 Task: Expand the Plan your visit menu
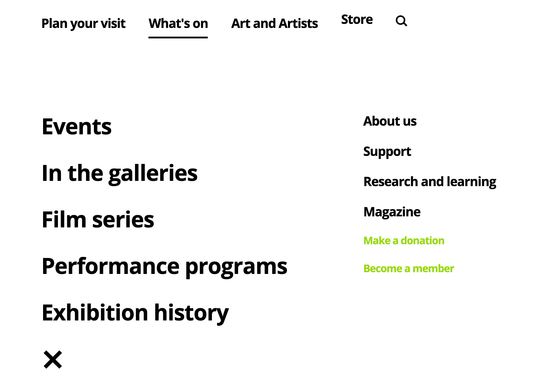tap(84, 24)
